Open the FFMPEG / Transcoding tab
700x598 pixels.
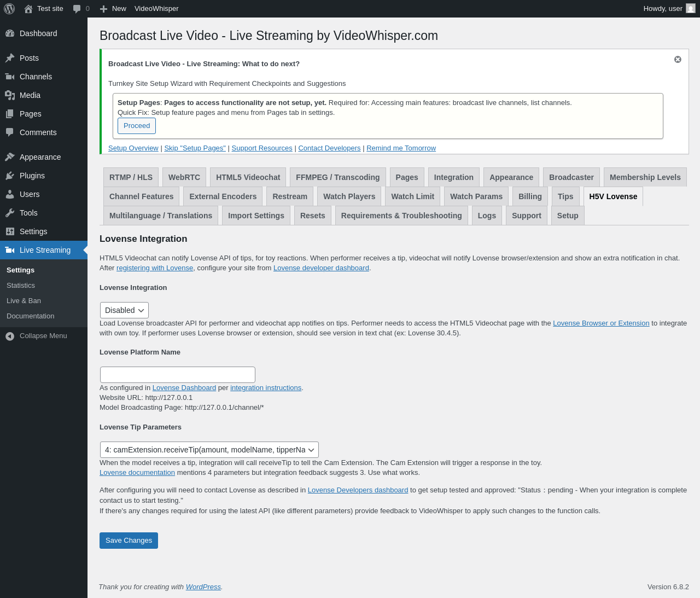point(337,177)
